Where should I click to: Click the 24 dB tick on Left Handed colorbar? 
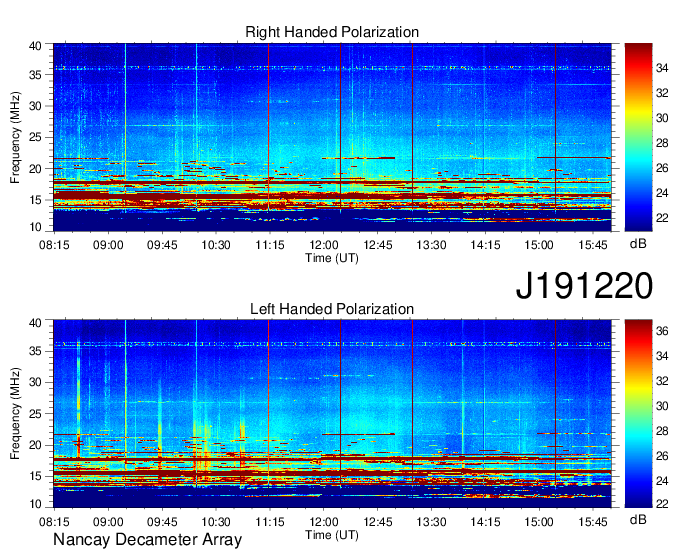click(x=662, y=481)
